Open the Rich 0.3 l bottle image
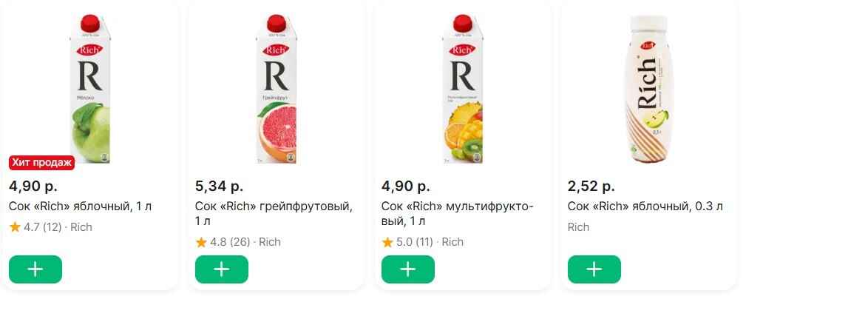 click(648, 89)
